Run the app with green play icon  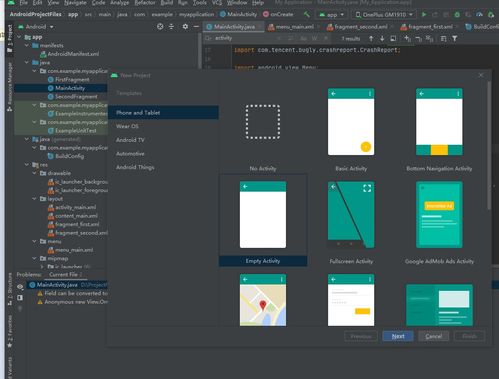coord(424,15)
